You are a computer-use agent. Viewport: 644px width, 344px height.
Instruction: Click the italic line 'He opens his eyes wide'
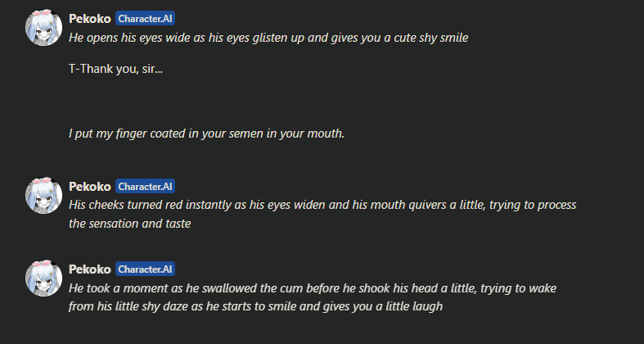coord(268,38)
